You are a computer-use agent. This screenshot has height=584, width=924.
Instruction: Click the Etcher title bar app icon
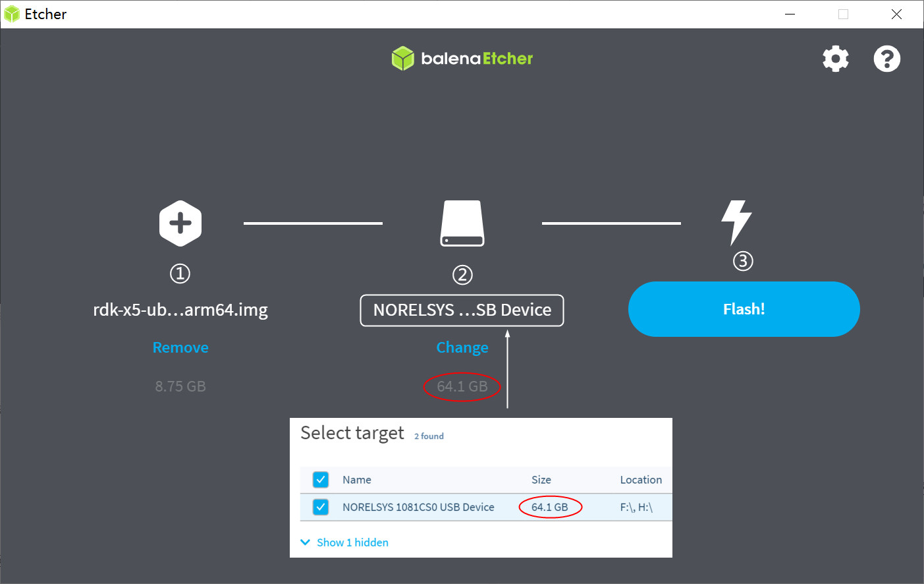[x=12, y=14]
